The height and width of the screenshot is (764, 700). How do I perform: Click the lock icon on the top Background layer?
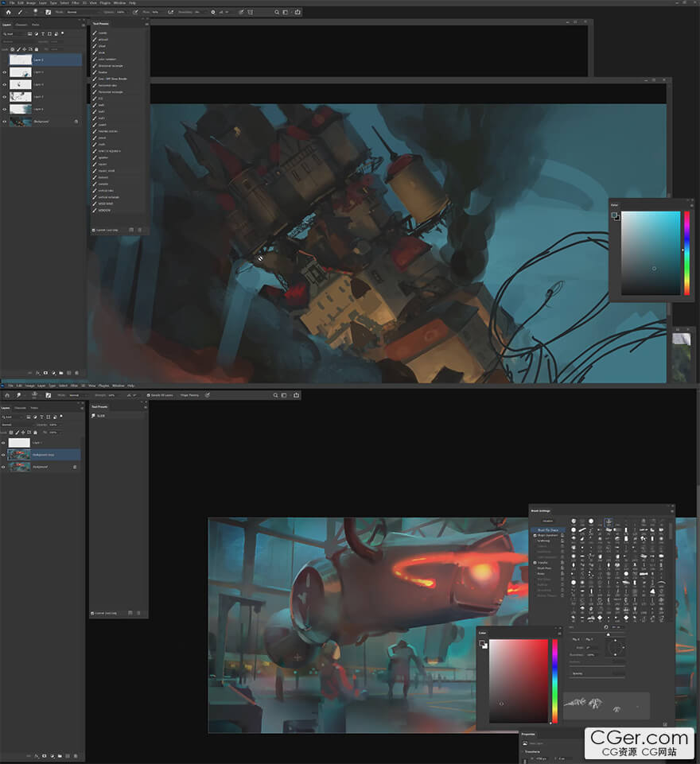click(x=76, y=122)
